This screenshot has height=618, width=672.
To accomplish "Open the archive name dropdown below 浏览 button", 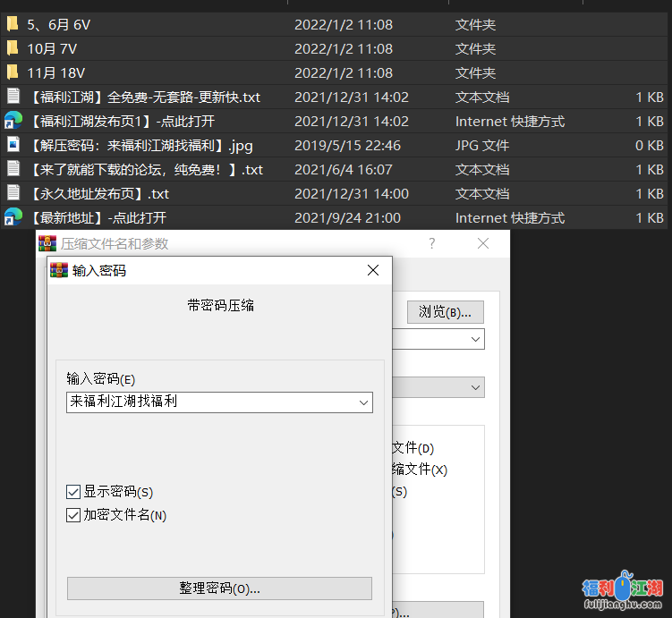I will (x=475, y=340).
